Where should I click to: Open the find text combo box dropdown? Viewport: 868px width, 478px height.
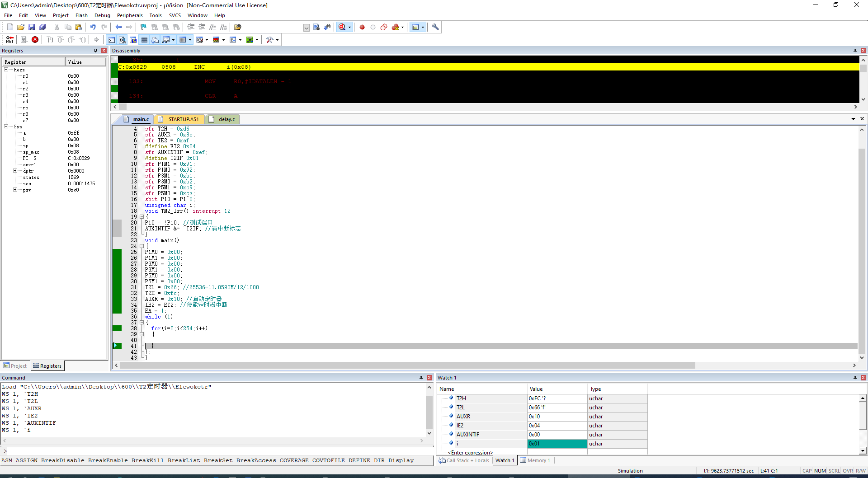(307, 28)
